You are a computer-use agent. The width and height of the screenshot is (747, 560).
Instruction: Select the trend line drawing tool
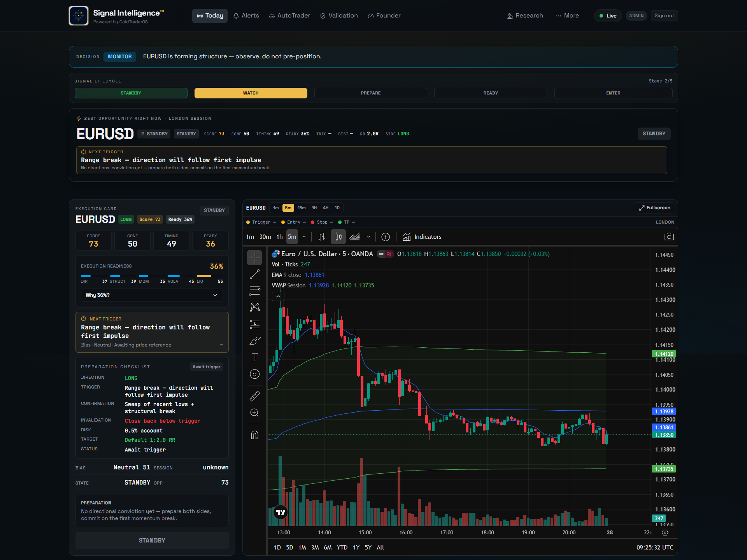255,274
